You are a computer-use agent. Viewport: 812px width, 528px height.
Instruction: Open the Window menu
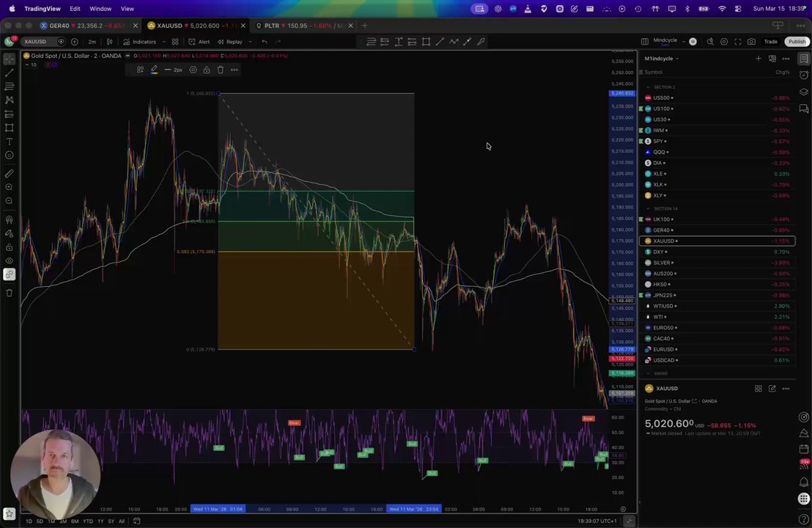pos(100,9)
